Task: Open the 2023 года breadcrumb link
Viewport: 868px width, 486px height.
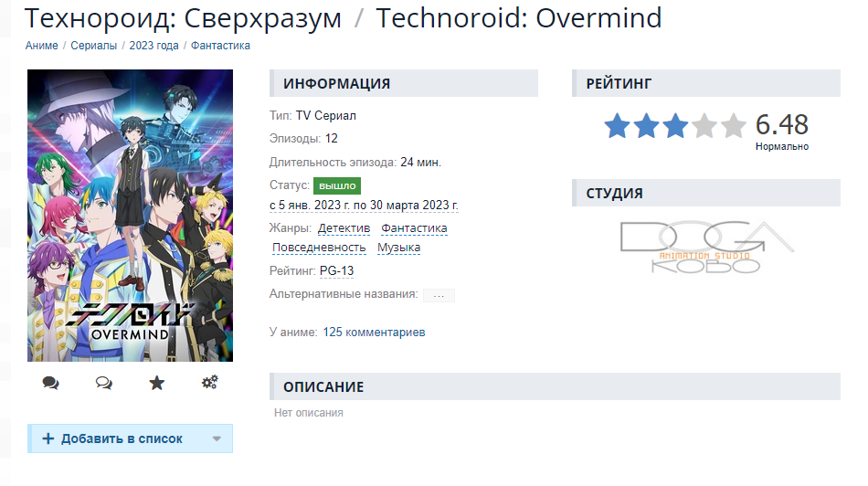Action: (x=153, y=46)
